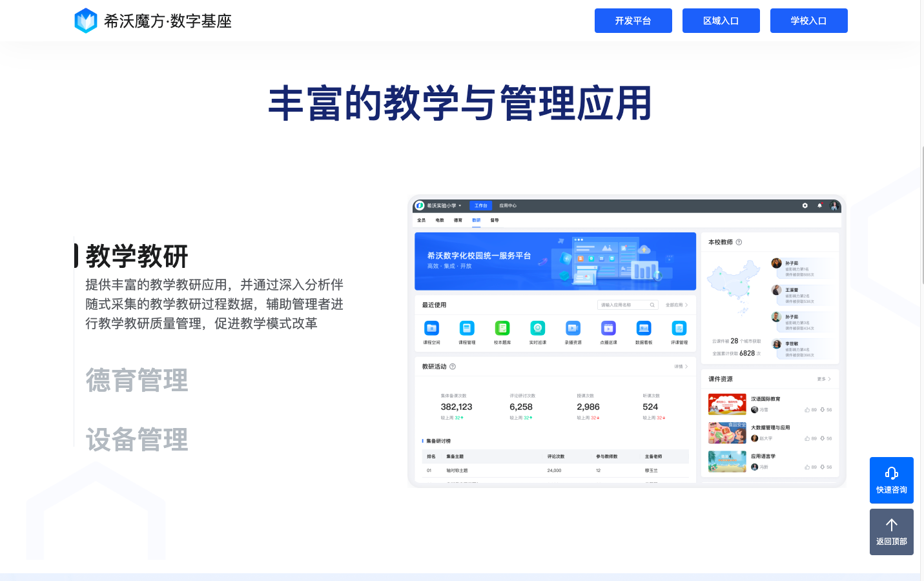
Task: Click the 课程空间 app icon
Action: [x=431, y=328]
